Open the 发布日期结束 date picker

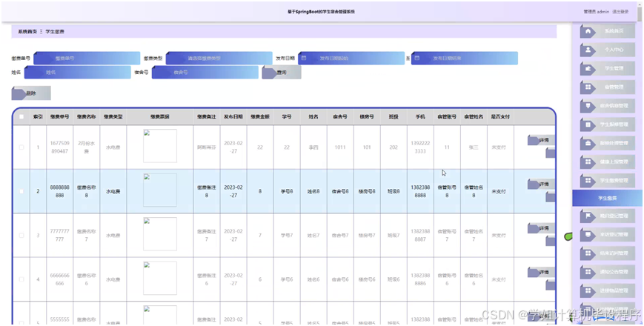pyautogui.click(x=465, y=59)
